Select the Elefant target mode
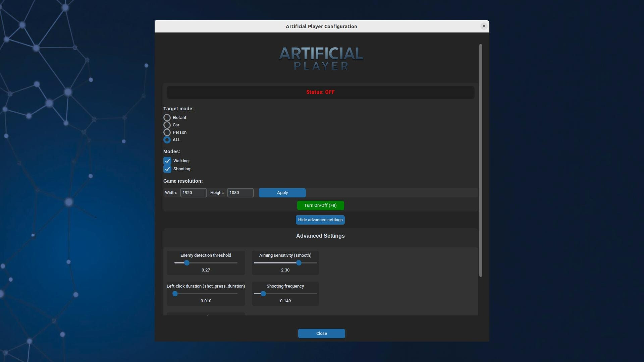 [167, 117]
